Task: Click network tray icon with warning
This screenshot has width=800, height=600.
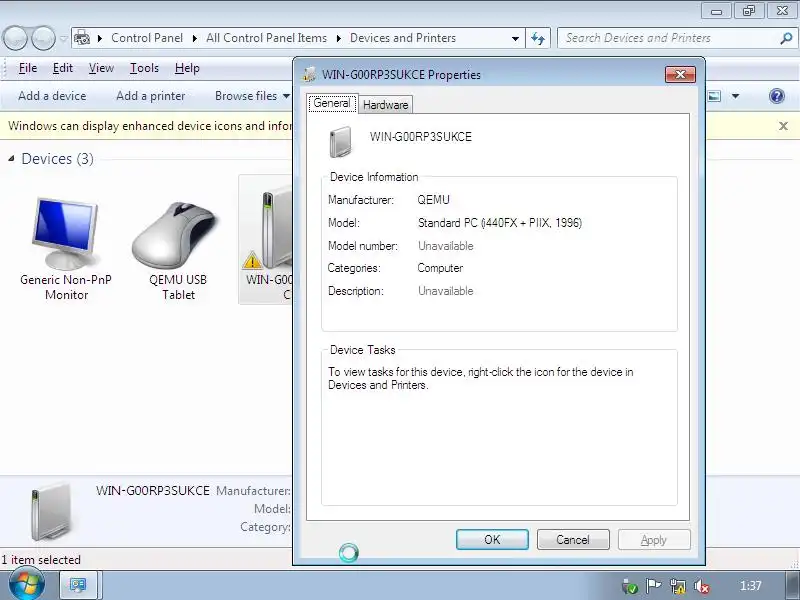Action: coord(678,586)
